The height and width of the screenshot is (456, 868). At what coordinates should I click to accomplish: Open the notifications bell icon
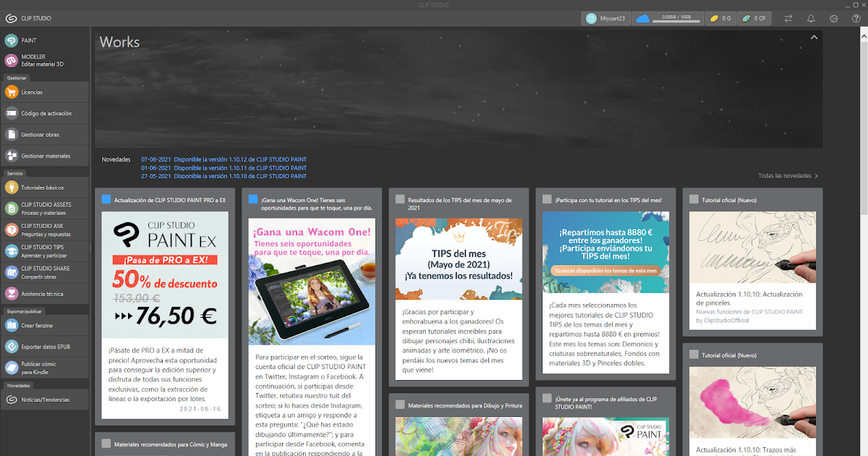(811, 18)
